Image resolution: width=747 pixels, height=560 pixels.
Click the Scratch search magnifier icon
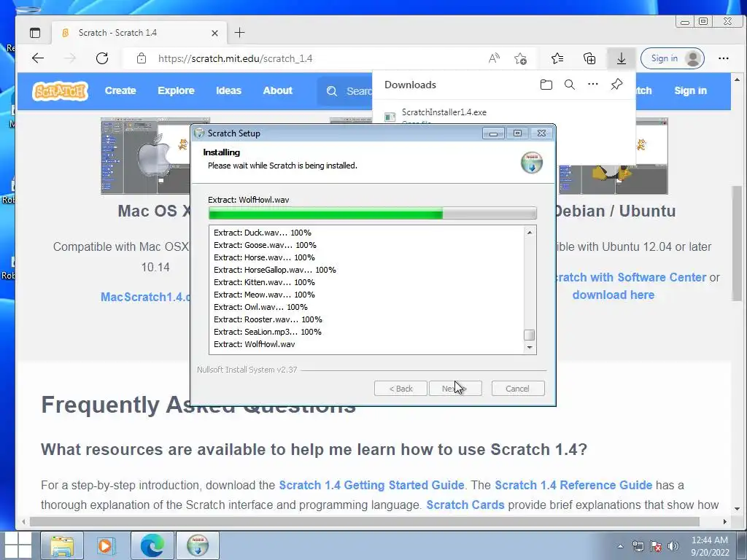pyautogui.click(x=332, y=91)
